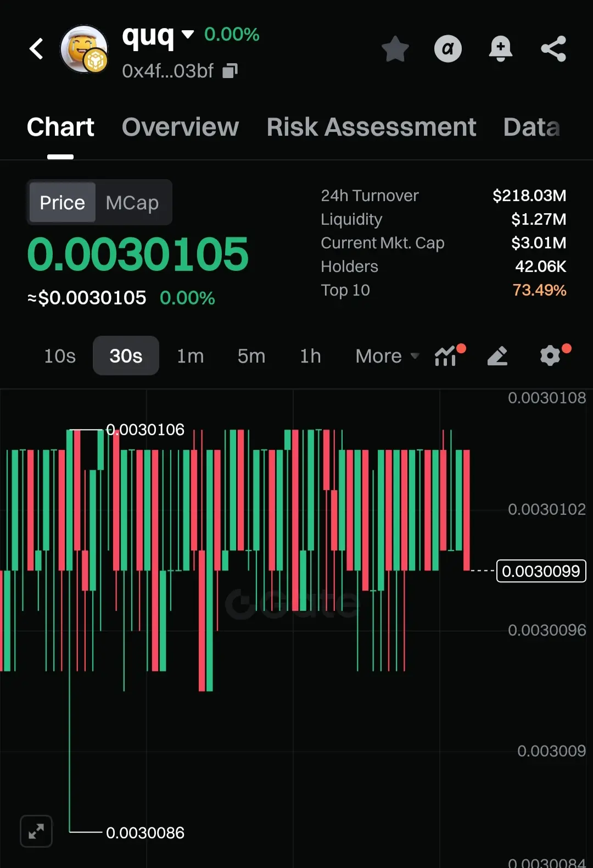Switch to the Chart tab
Screen dimensions: 593x868
click(60, 127)
